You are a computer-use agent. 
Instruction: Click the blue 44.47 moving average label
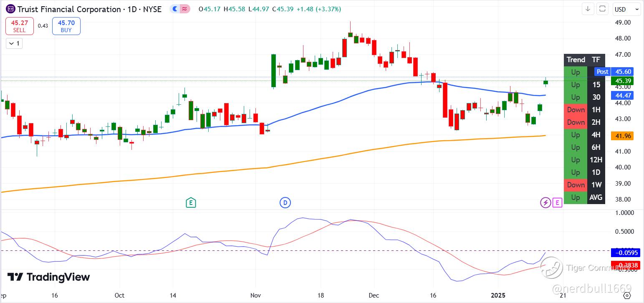(622, 96)
